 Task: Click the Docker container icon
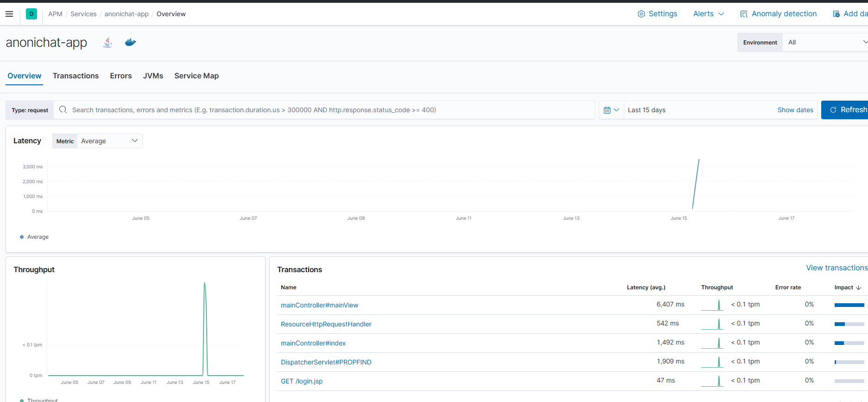pos(131,43)
